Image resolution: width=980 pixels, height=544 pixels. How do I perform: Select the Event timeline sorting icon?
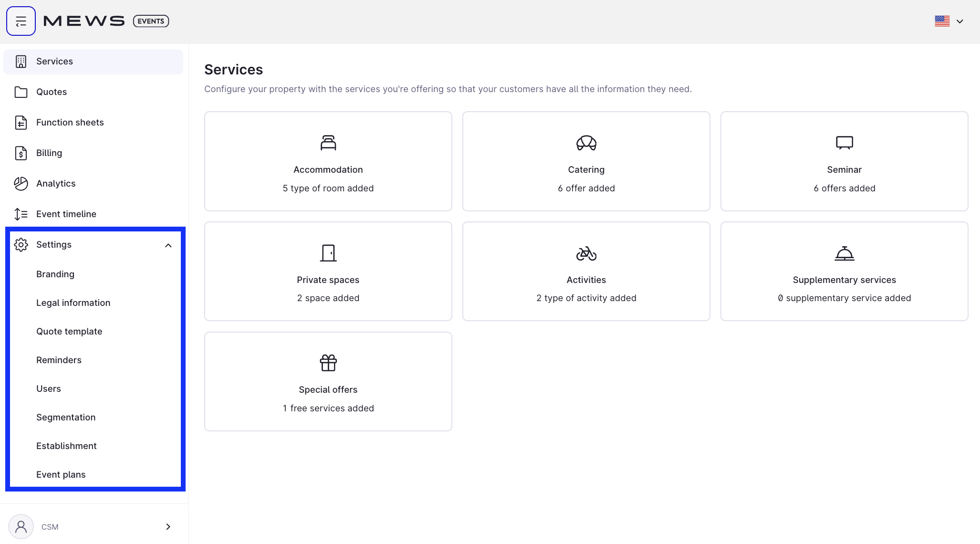coord(21,214)
